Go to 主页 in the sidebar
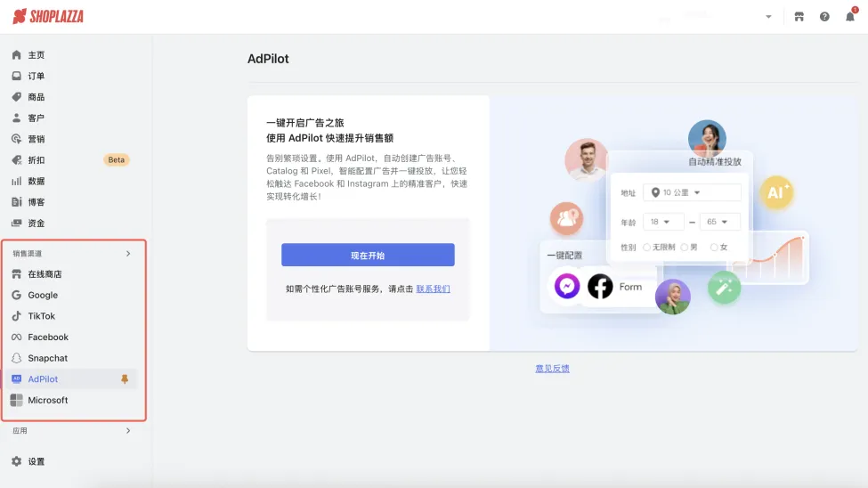Viewport: 868px width, 488px height. [x=37, y=55]
